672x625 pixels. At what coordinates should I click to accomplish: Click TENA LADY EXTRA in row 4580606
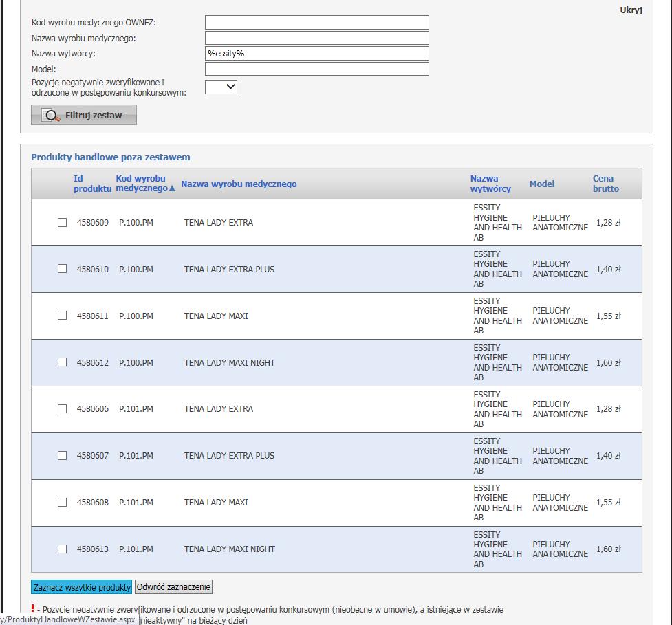[219, 408]
